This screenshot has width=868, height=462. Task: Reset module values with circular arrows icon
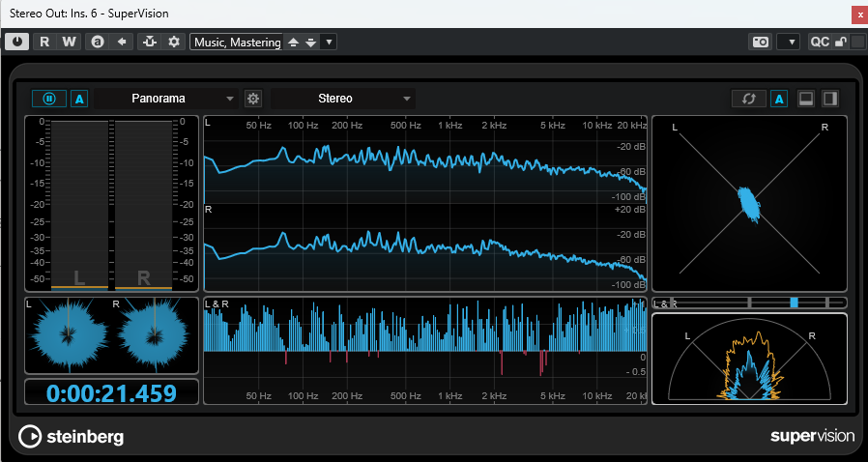(x=748, y=99)
